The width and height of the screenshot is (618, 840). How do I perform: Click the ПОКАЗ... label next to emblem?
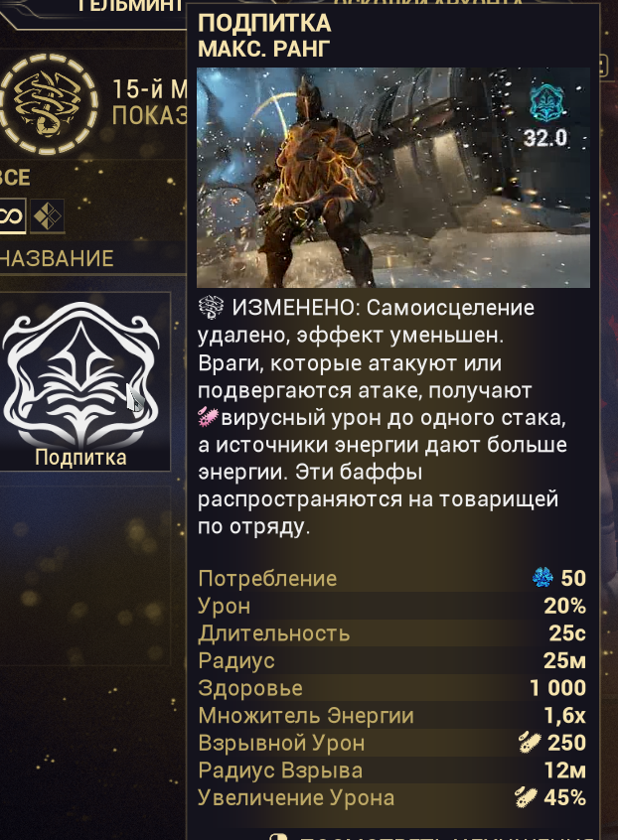150,116
